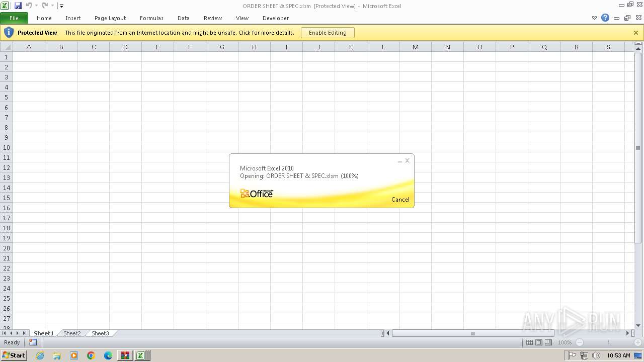This screenshot has width=644, height=362.
Task: Click the horizontal scrollbar thumb
Action: [x=473, y=333]
